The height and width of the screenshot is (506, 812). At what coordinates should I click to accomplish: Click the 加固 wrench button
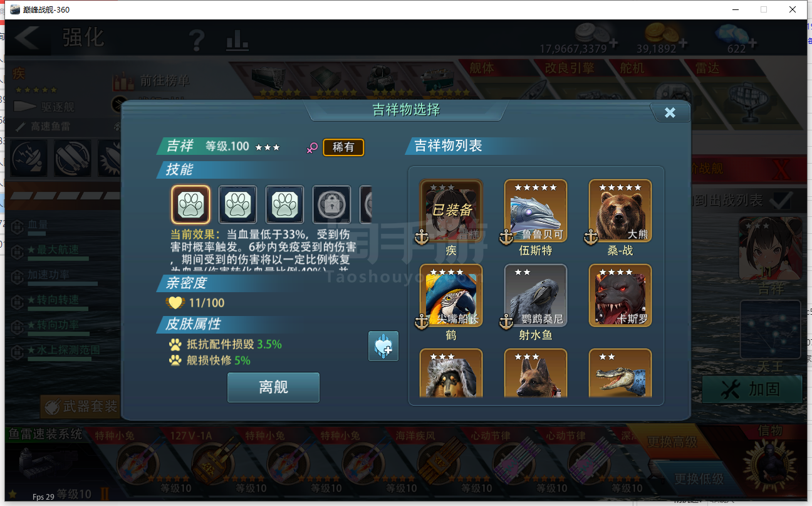(752, 389)
